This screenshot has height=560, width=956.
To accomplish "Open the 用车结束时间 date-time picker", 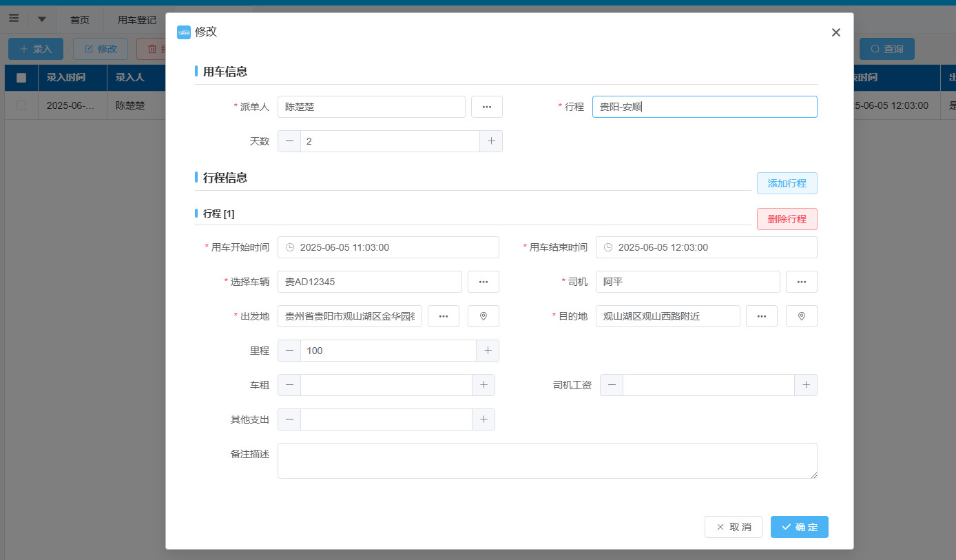I will [x=706, y=247].
